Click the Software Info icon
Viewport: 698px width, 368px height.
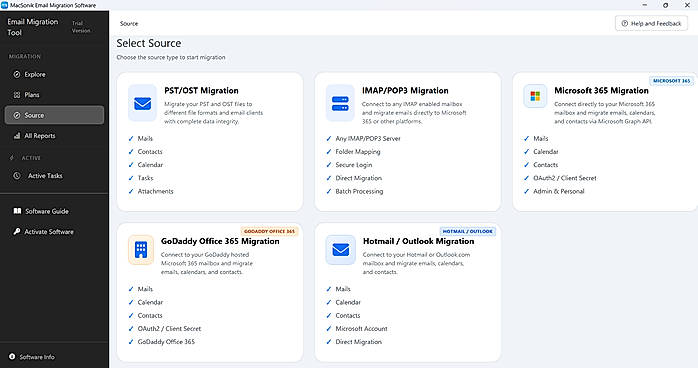12,356
